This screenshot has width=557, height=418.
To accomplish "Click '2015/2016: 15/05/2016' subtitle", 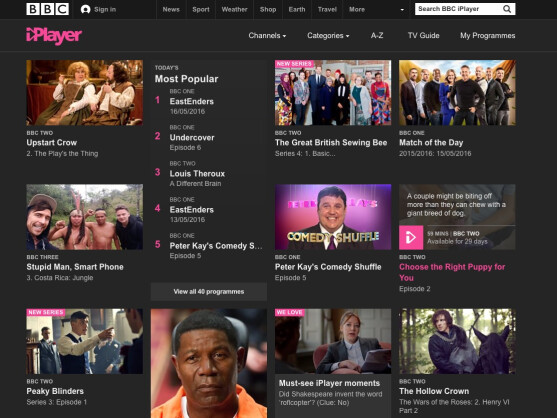I will tap(435, 154).
